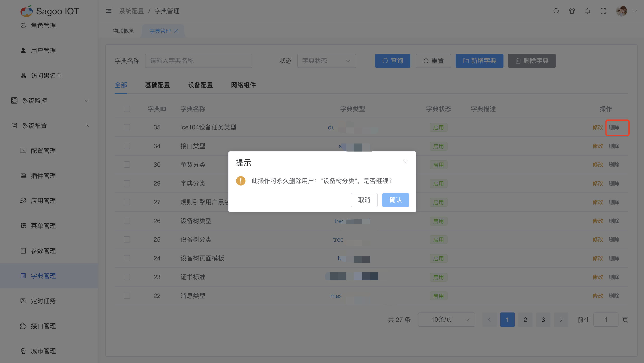Select the 网络组件 category tab

coord(243,85)
